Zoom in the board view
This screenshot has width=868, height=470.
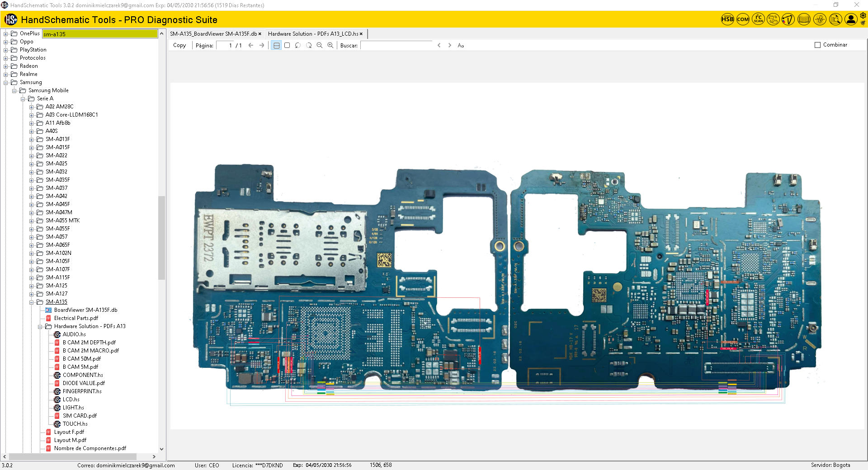pos(330,45)
